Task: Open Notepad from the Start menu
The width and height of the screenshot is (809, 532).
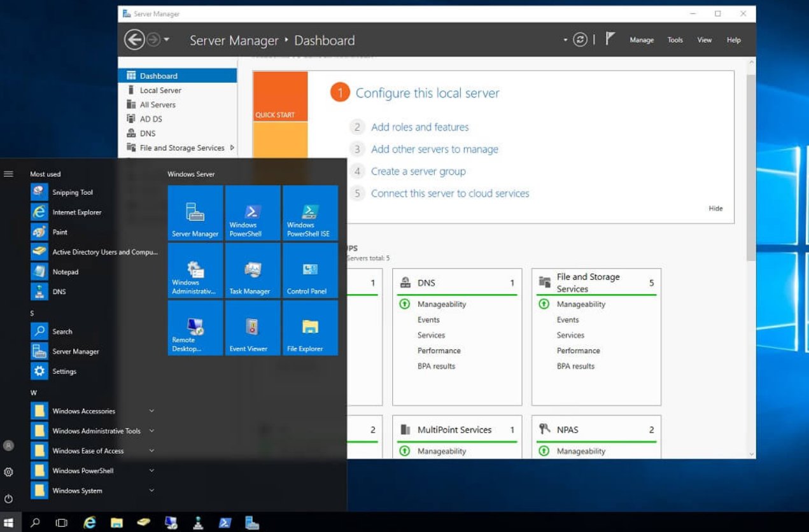Action: click(x=66, y=271)
